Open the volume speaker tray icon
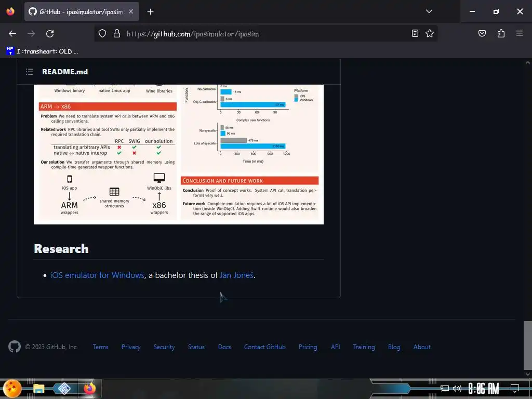The image size is (532, 399). pos(457,389)
